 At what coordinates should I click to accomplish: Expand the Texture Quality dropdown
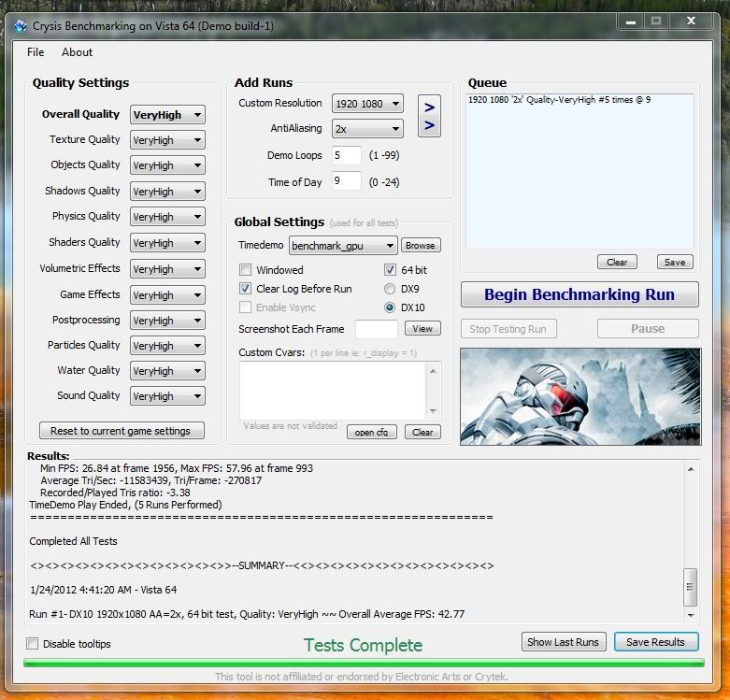167,140
